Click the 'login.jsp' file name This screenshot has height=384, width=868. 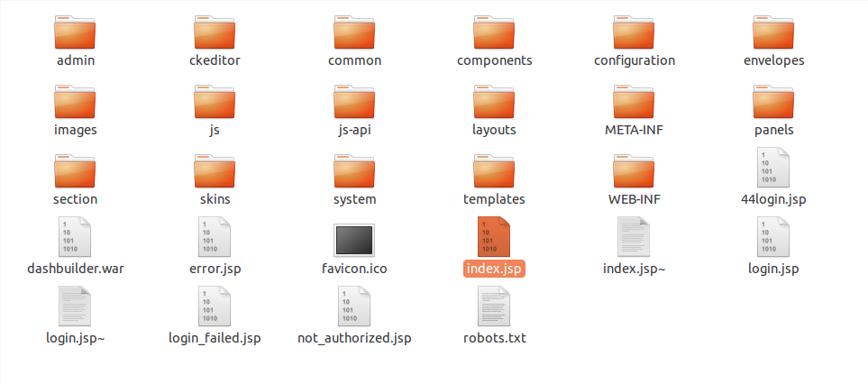773,270
